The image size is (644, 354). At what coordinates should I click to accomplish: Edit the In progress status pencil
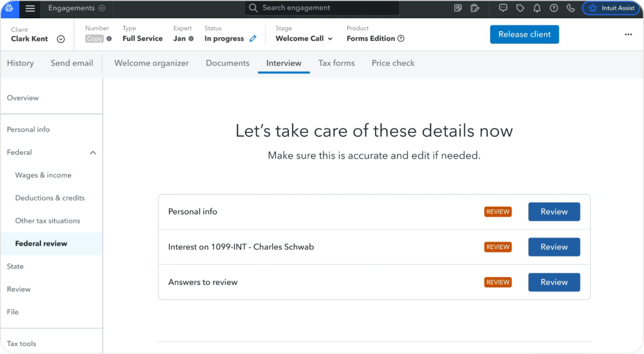[x=253, y=38]
